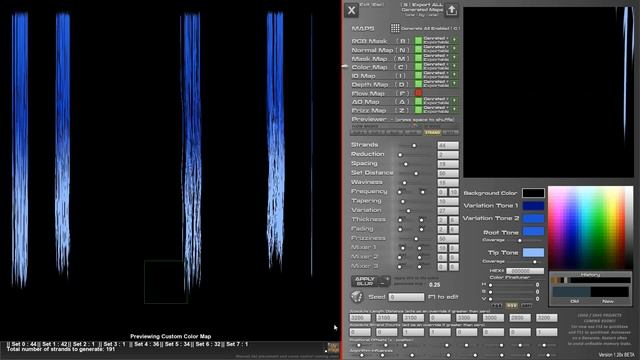Click the HEX color input field

525,271
